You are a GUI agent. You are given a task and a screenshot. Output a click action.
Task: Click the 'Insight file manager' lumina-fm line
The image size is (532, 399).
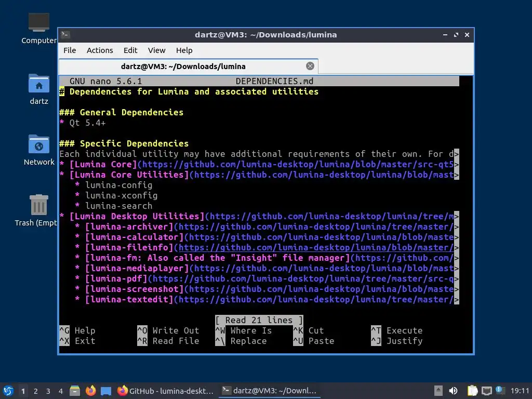[267, 258]
